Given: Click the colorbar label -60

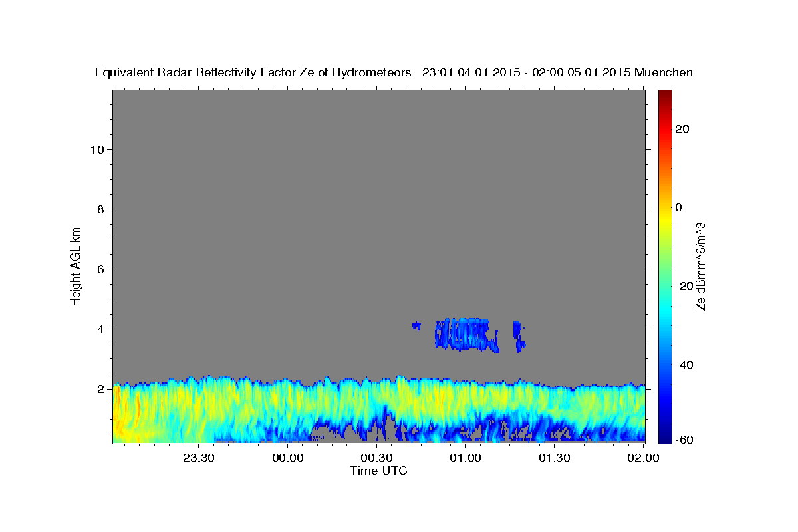Looking at the screenshot, I should coord(684,439).
